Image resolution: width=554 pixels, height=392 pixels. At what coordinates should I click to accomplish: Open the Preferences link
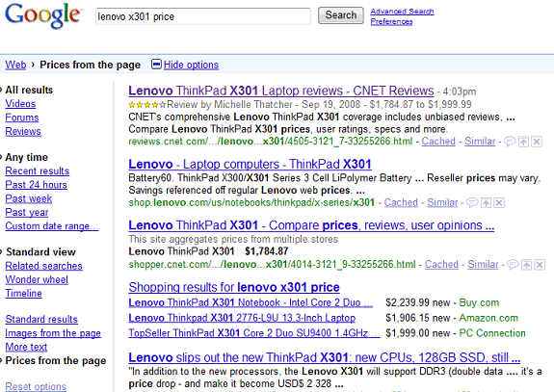pos(391,21)
